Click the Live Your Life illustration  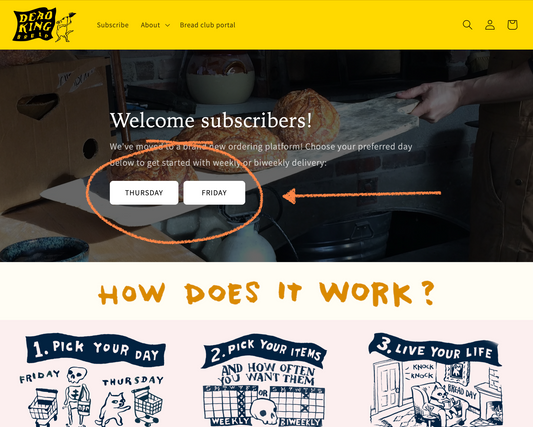(435, 380)
